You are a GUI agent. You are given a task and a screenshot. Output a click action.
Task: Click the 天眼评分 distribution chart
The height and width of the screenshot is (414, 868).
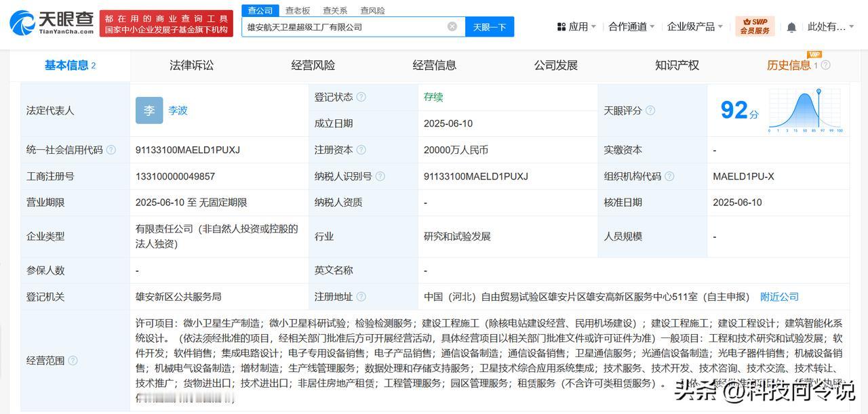coord(806,110)
